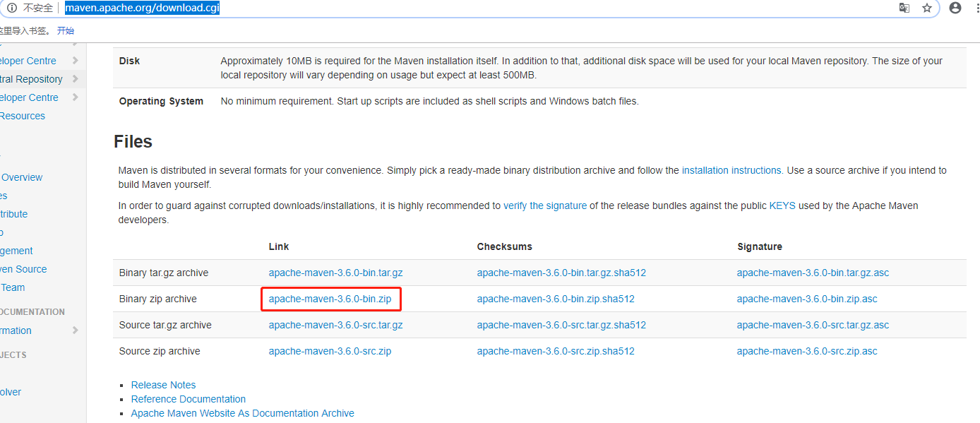Open Resources sidebar link

click(23, 116)
